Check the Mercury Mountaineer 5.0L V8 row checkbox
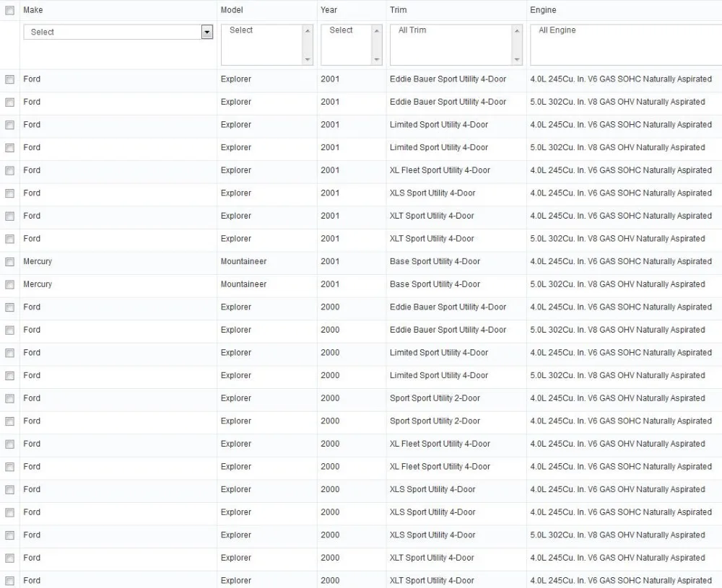This screenshot has height=588, width=722. click(x=9, y=285)
